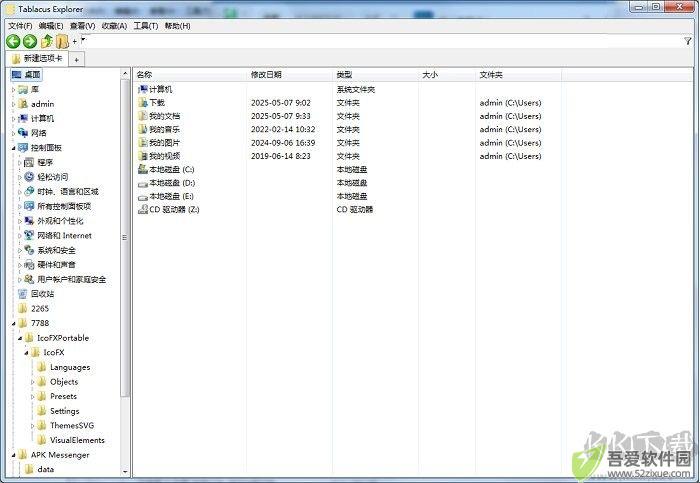Sort by the 类型 column header
Image resolution: width=700 pixels, height=483 pixels.
375,75
